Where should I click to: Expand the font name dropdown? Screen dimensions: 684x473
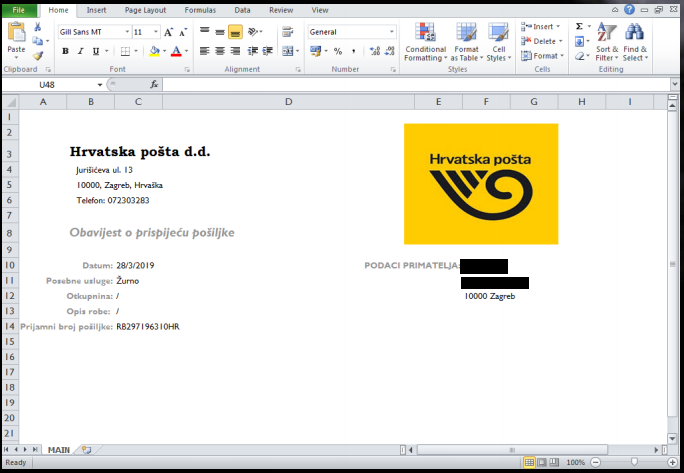[127, 32]
